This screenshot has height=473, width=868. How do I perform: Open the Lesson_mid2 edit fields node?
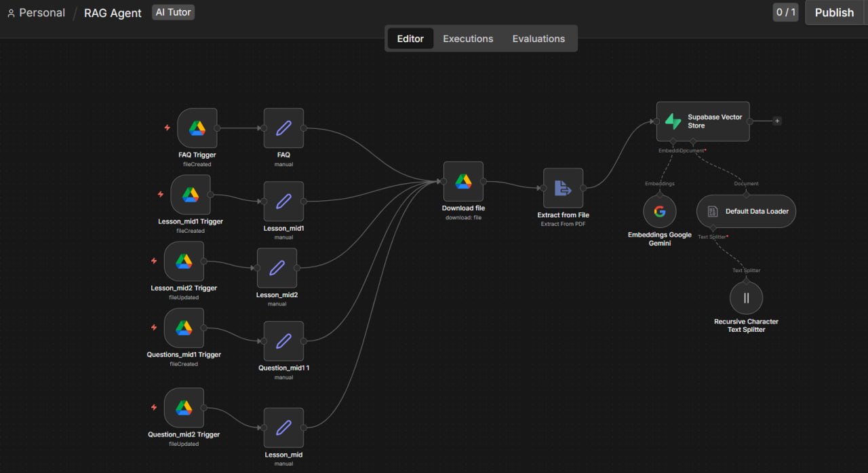(277, 268)
